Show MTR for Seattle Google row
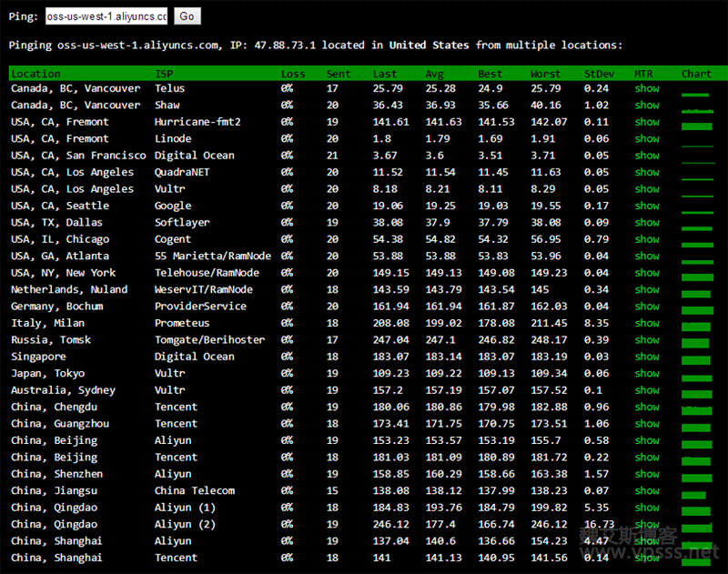Image resolution: width=728 pixels, height=574 pixels. pos(647,206)
